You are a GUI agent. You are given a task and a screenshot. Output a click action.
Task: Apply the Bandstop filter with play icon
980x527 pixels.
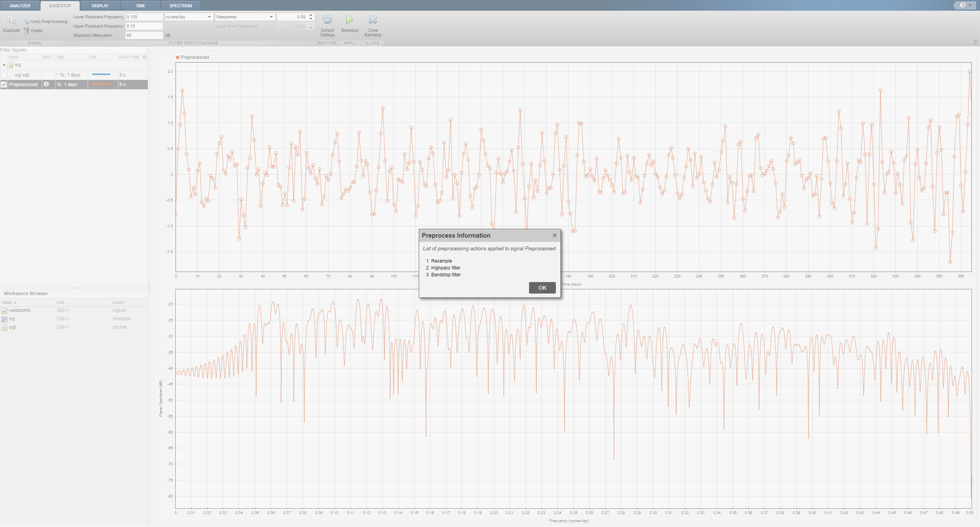[350, 20]
